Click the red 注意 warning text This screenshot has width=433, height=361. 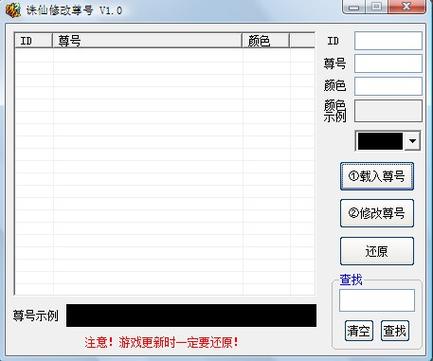coord(162,342)
